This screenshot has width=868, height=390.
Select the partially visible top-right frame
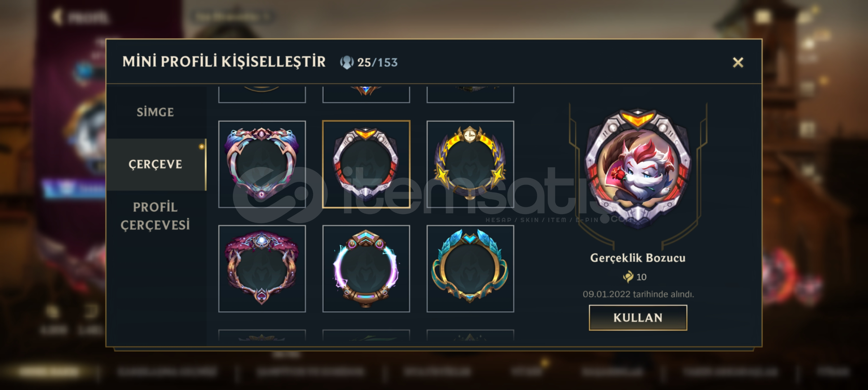[x=470, y=95]
